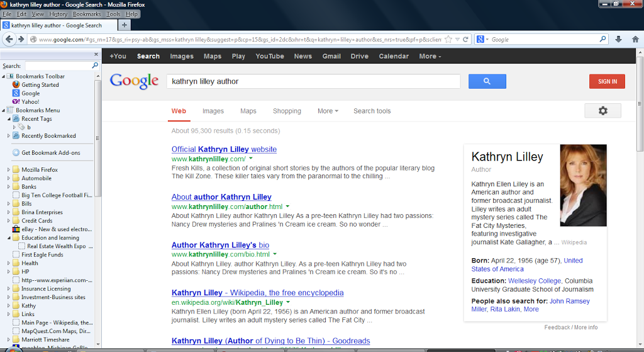This screenshot has height=352, width=644.
Task: Click the magnifier in the browser search box
Action: (x=602, y=40)
